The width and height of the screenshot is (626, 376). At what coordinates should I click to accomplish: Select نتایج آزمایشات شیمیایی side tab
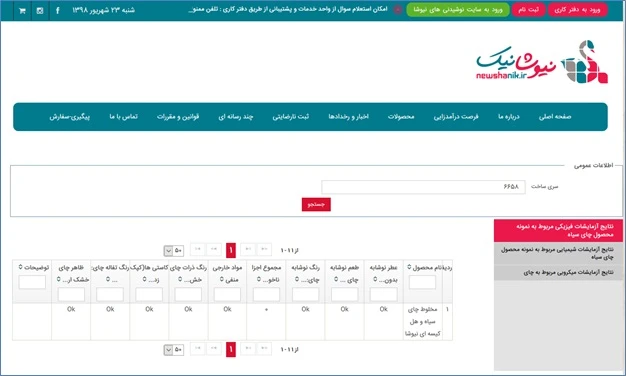pyautogui.click(x=558, y=253)
